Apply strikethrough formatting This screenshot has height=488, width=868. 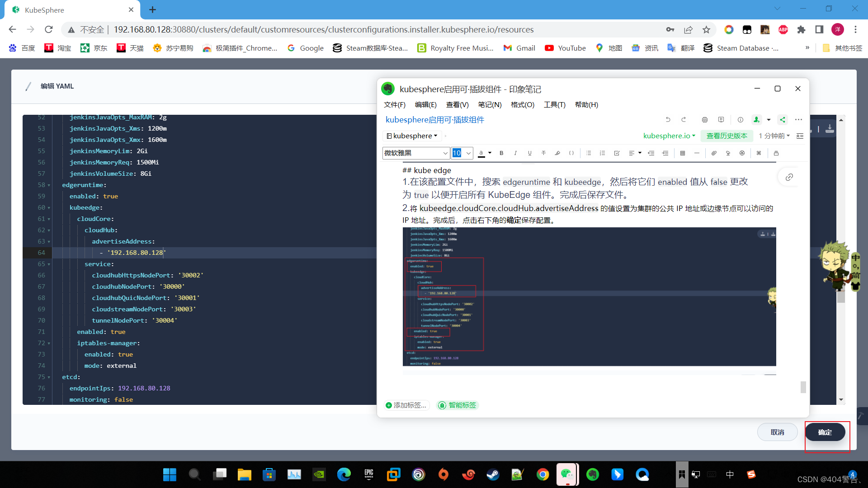(x=544, y=153)
